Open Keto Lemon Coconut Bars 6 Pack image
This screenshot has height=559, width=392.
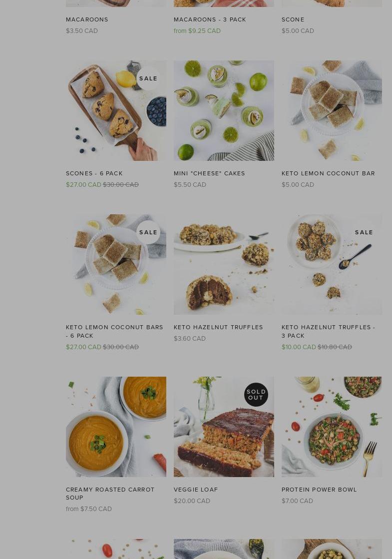116,265
